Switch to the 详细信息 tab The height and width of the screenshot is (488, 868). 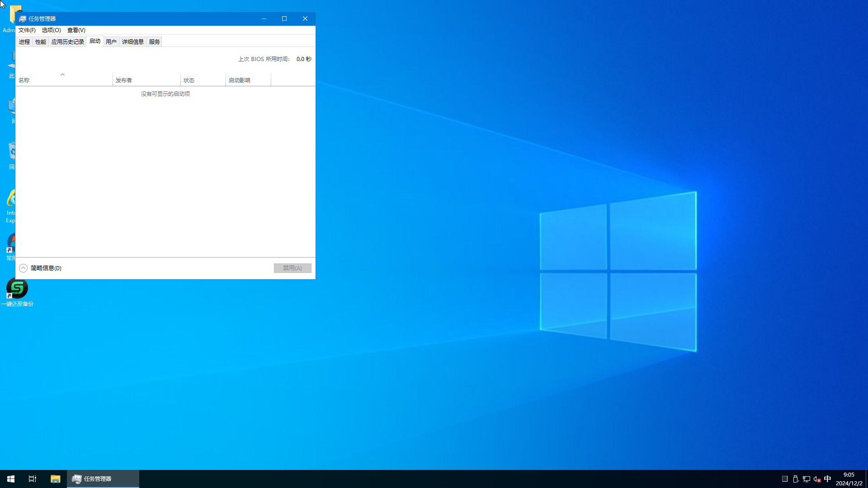[133, 42]
